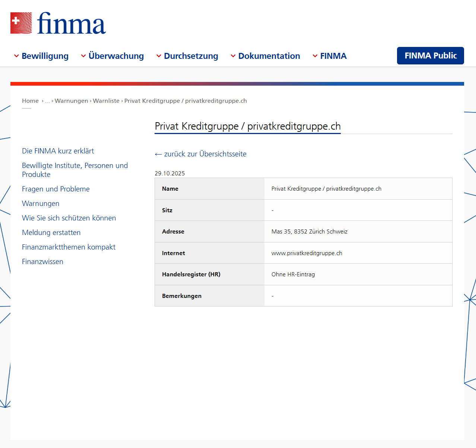Click the Sitz row label
This screenshot has width=476, height=448.
click(167, 210)
